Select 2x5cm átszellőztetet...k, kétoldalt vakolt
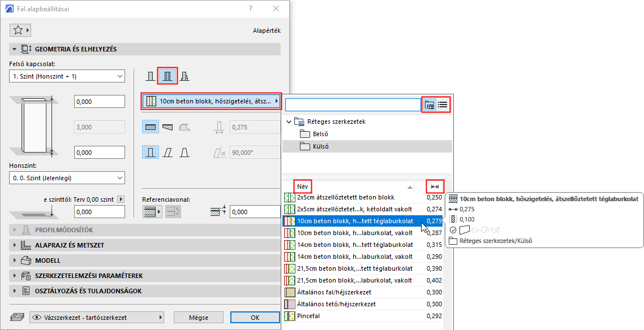The height and width of the screenshot is (330, 644). pos(363,209)
